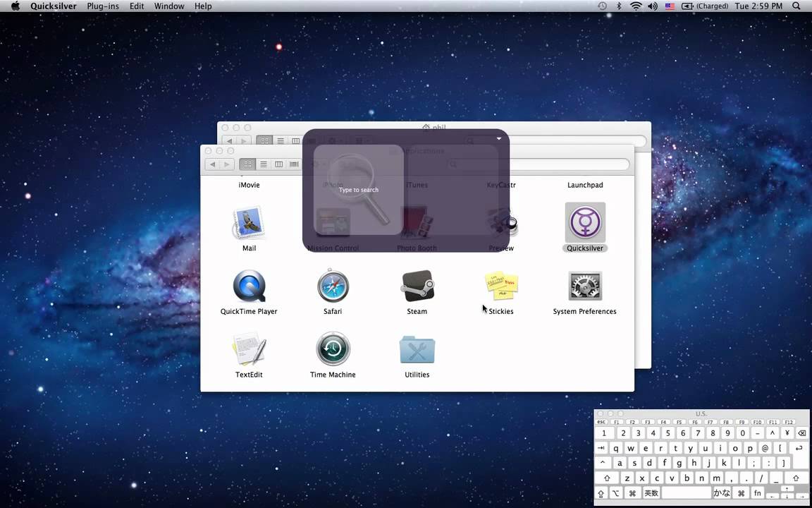Select the Quicksilver app icon

point(584,223)
